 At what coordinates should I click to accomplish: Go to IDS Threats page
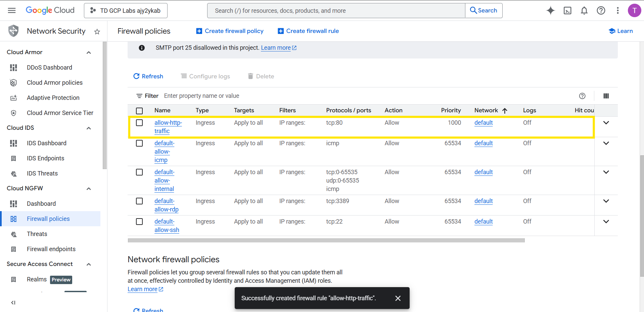pyautogui.click(x=42, y=173)
